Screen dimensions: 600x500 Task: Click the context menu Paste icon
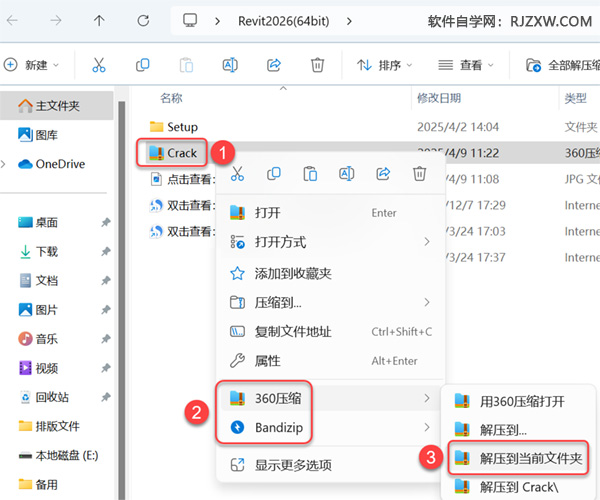coord(310,174)
